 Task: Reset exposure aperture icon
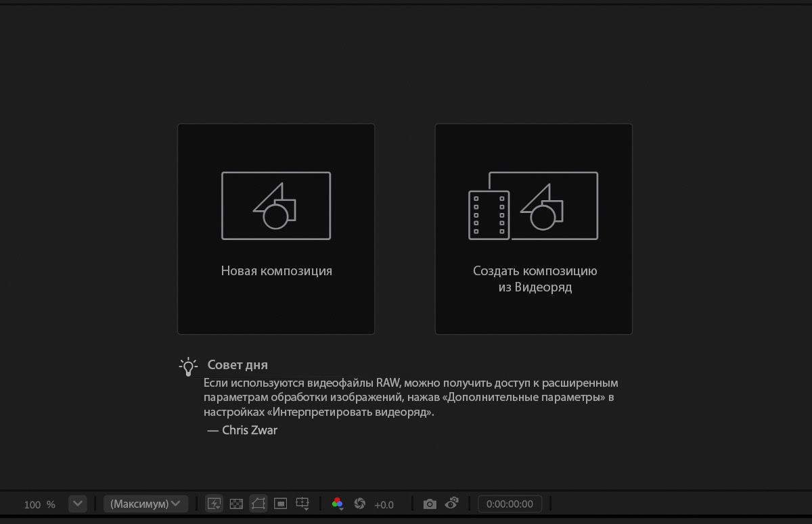pos(360,504)
